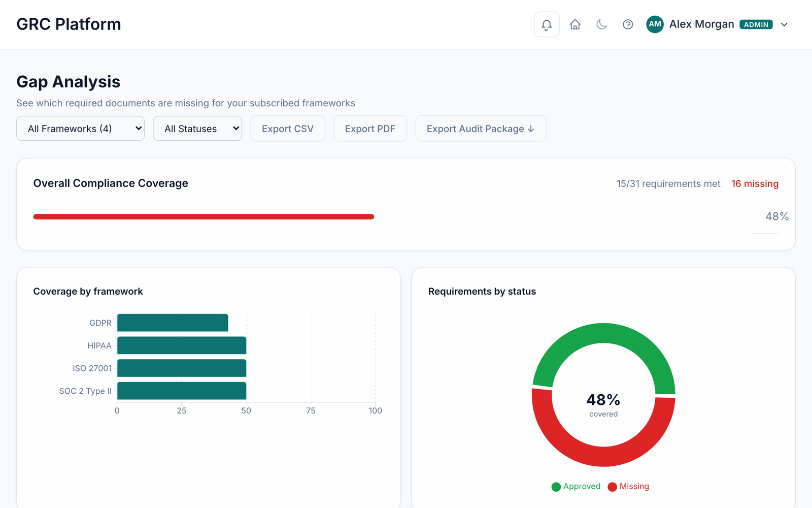Screen dimensions: 812x508
Task: Click the HIPAA axis label
Action: [99, 345]
